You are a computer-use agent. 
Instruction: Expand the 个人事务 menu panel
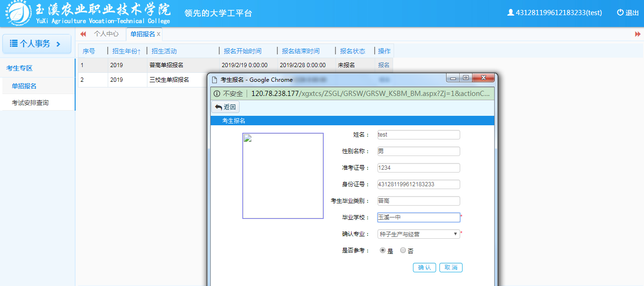(36, 44)
